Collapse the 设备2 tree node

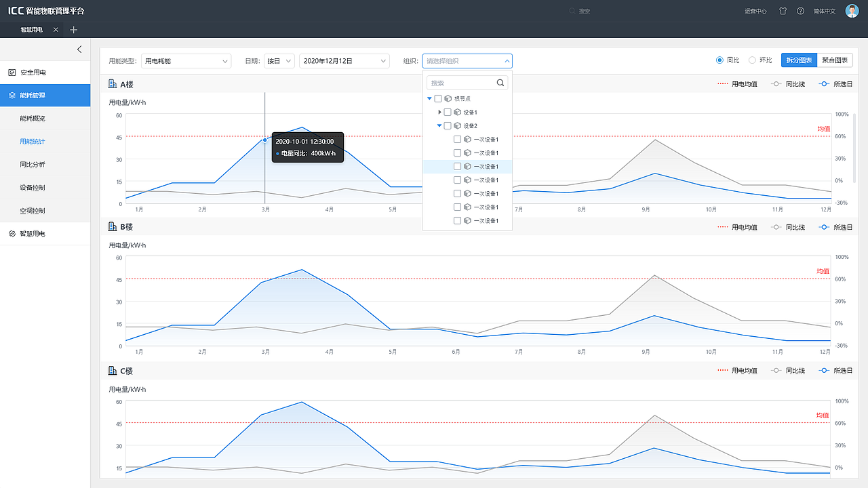point(439,126)
